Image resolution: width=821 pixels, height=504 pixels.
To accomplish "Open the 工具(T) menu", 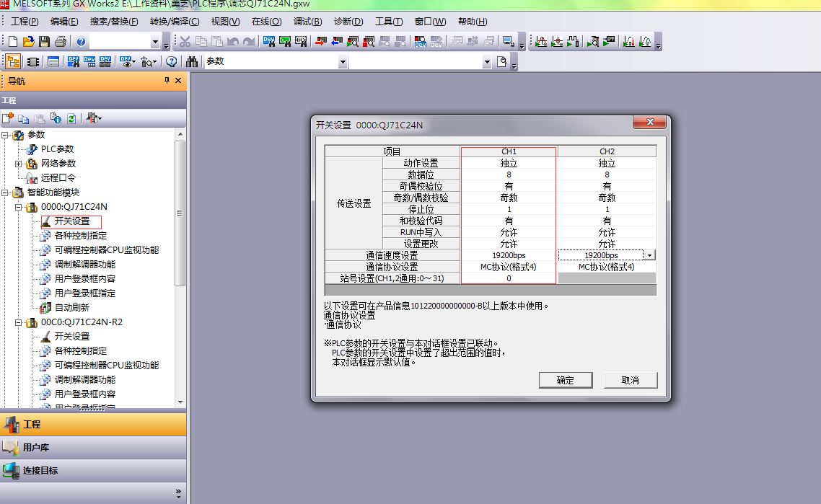I will click(x=389, y=22).
